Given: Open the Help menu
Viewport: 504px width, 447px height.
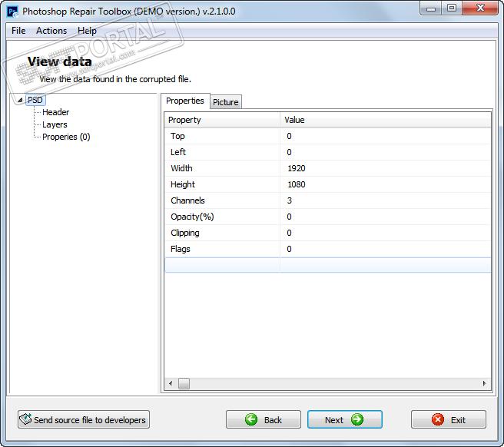Looking at the screenshot, I should coord(87,31).
